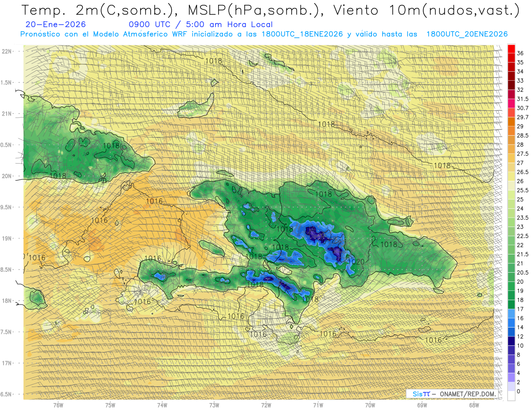Click the 21N latitude axis label
Image resolution: width=532 pixels, height=411 pixels.
tap(7, 114)
